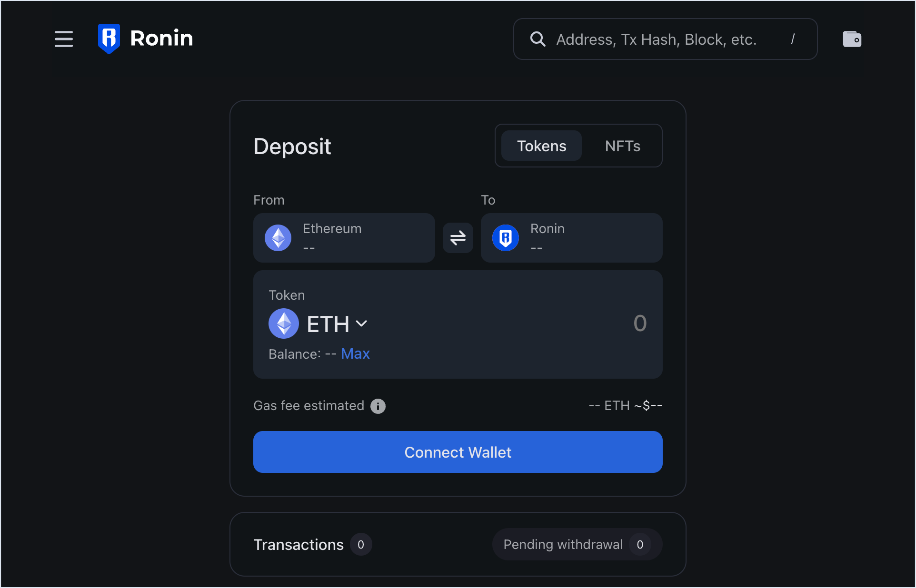The width and height of the screenshot is (916, 588).
Task: Select the Tokens tab
Action: 541,146
